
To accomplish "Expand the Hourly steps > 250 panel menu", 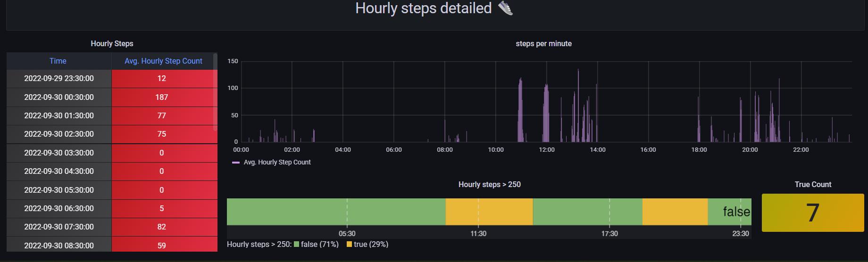I will tap(489, 184).
